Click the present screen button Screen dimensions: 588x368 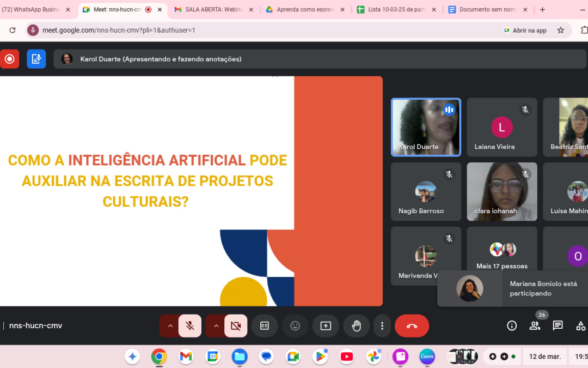[326, 326]
